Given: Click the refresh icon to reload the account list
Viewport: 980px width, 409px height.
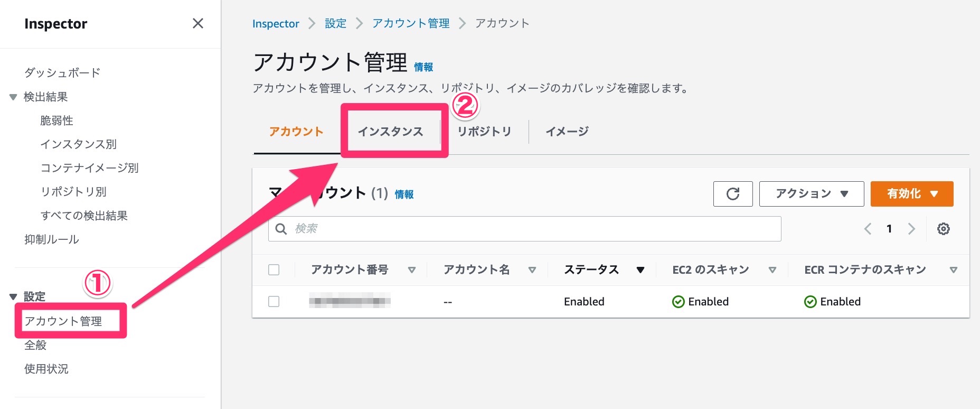Looking at the screenshot, I should pyautogui.click(x=733, y=194).
